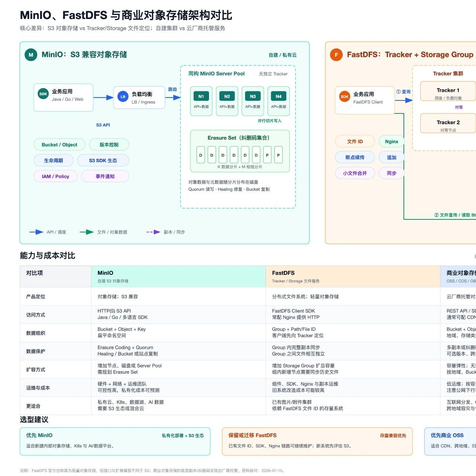Select the 数据组织 row label
This screenshot has width=476, height=476.
(36, 333)
